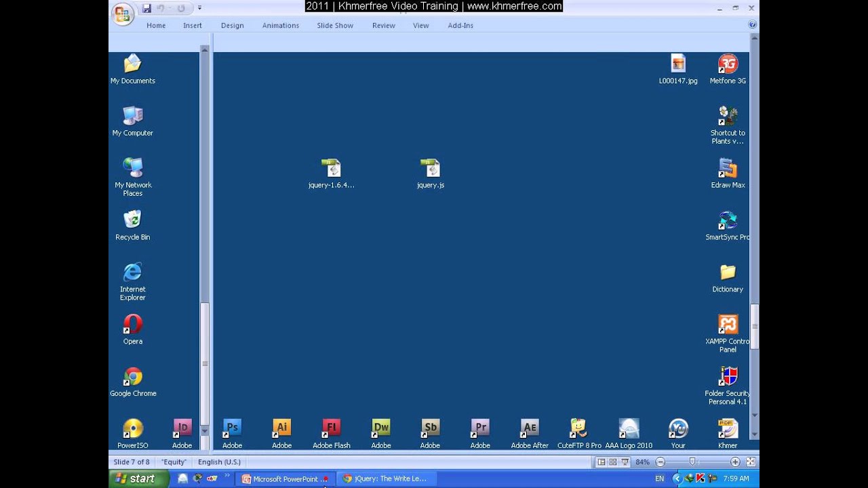Switch to jQuery Chrome window in taskbar
The image size is (868, 488).
tap(385, 479)
